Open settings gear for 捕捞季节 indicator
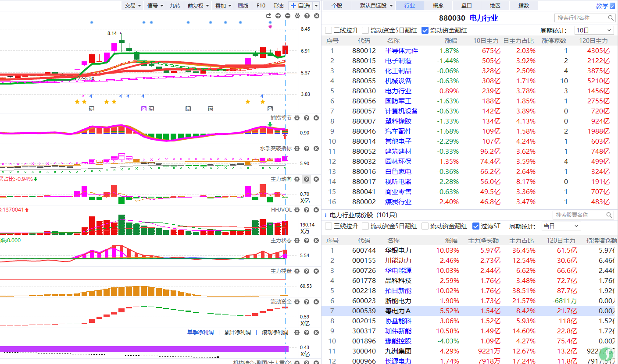This screenshot has width=618, height=364. point(297,118)
